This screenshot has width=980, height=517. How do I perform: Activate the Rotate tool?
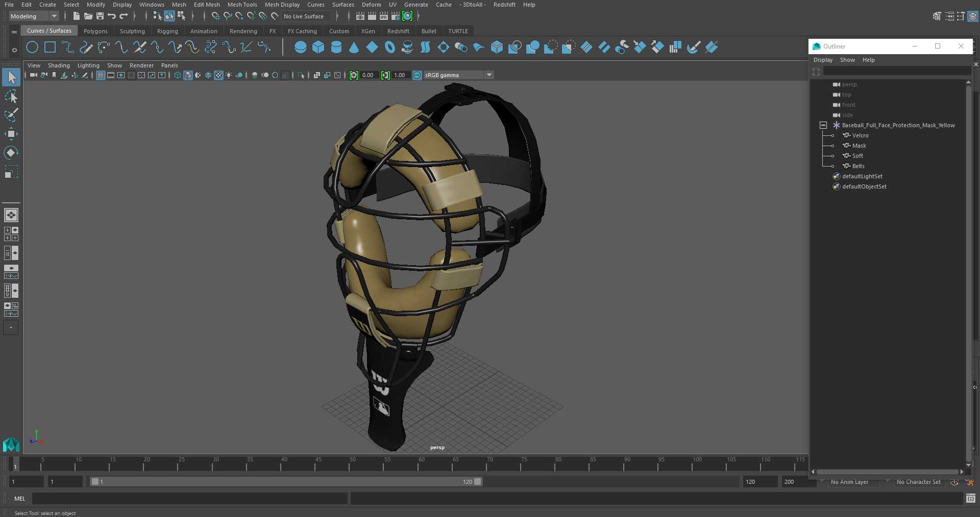tap(11, 152)
